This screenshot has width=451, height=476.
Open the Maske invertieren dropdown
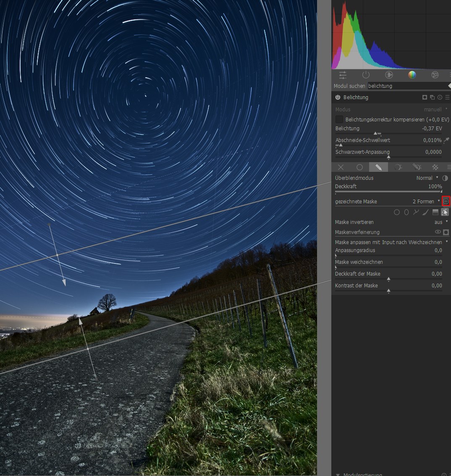coord(441,222)
